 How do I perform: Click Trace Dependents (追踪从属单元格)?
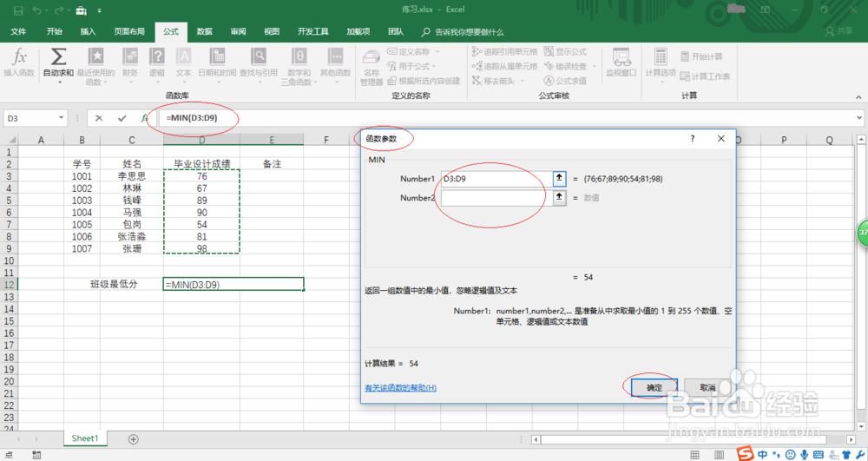click(x=504, y=66)
